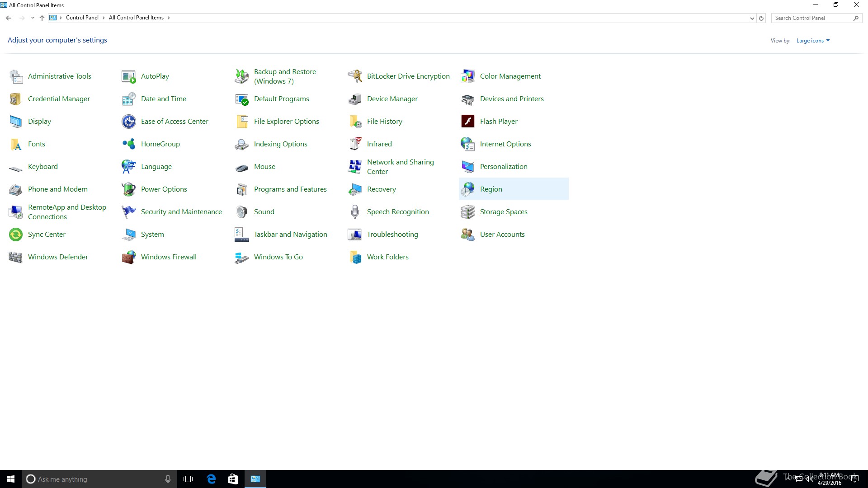Screen dimensions: 868x488
Task: Click Control Panel breadcrumb segment
Action: pos(82,18)
